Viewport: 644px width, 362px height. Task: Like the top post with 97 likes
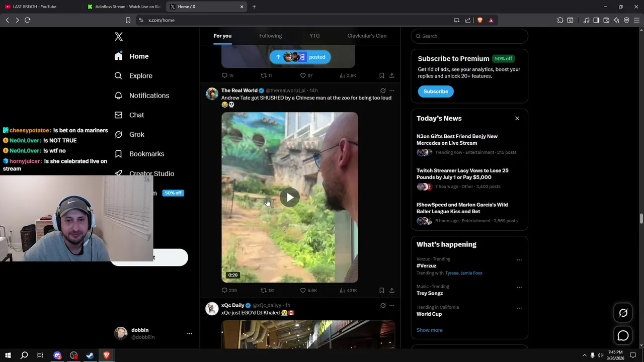tap(306, 75)
